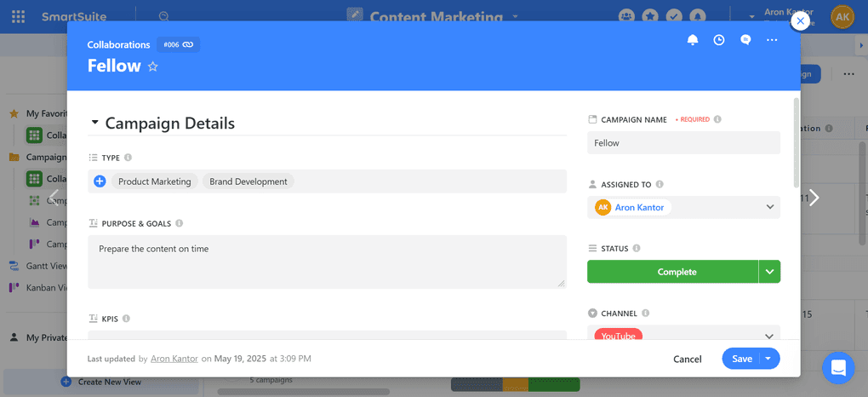Go to the next record arrow
Image resolution: width=868 pixels, height=397 pixels.
point(814,198)
